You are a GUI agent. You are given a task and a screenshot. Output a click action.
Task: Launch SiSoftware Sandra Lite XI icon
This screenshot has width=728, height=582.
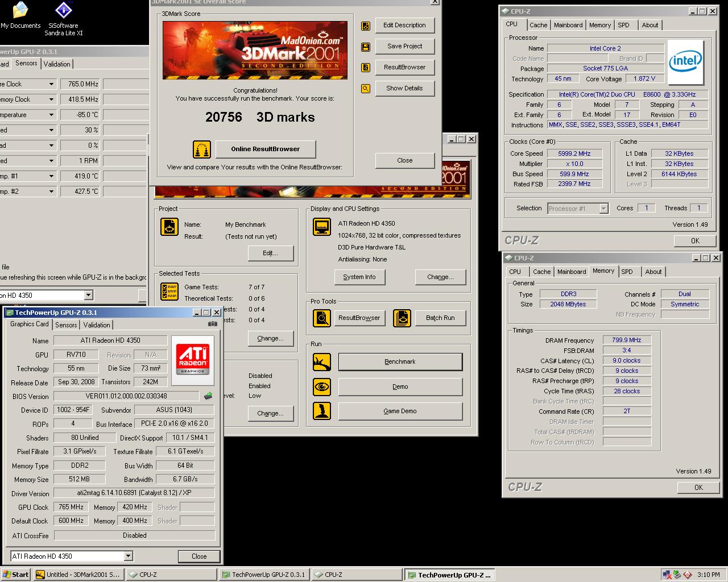tap(63, 18)
